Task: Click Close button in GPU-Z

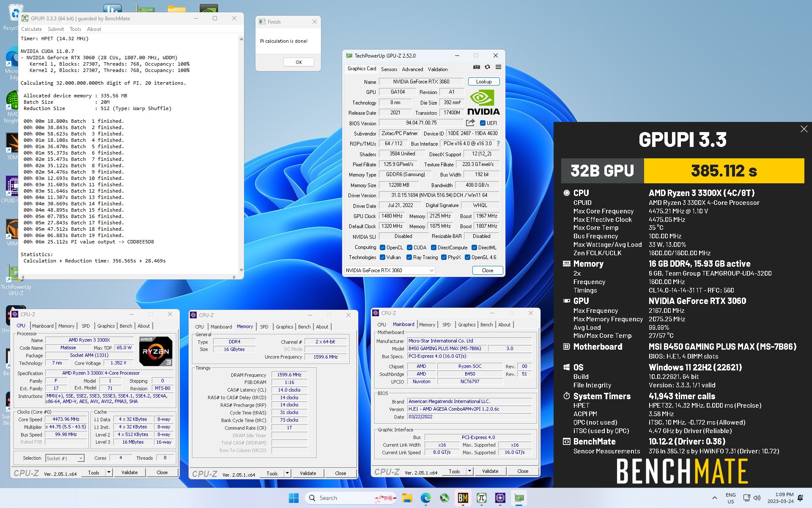Action: coord(488,271)
